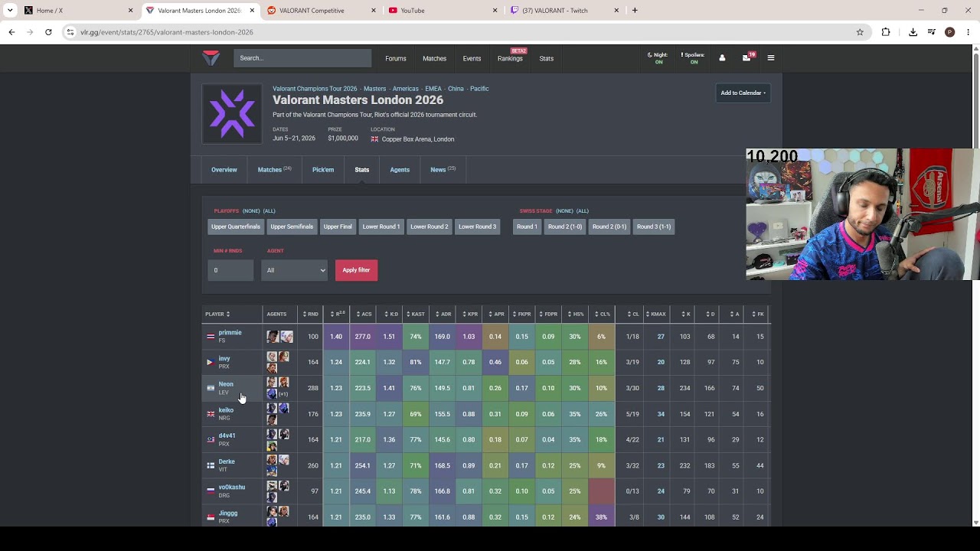Open Forums in the site navigation

(x=396, y=58)
